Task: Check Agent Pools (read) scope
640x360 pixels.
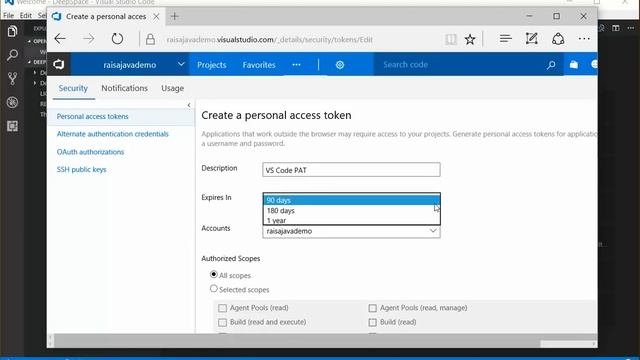Action: pyautogui.click(x=222, y=308)
